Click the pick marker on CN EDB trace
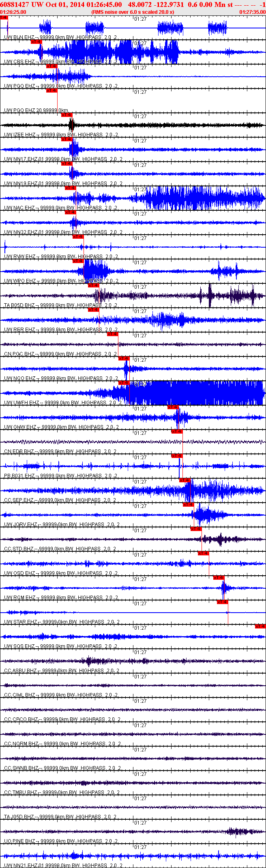This screenshot has height=868, width=266. (177, 432)
